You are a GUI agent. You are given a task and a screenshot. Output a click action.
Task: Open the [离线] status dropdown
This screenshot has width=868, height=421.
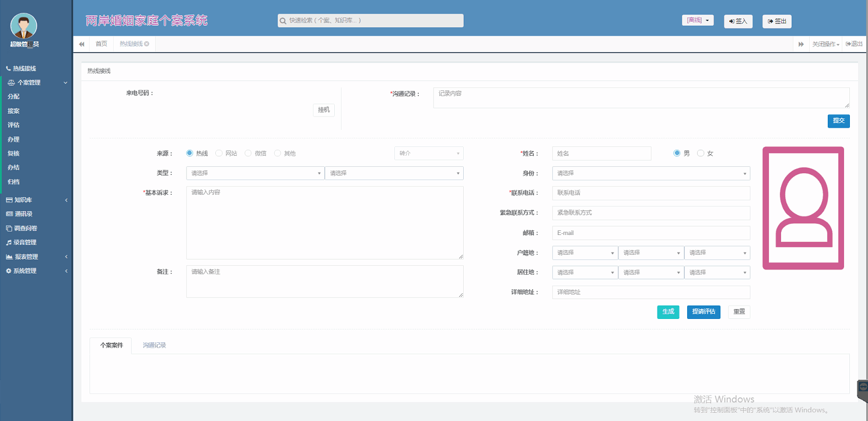[x=698, y=20]
